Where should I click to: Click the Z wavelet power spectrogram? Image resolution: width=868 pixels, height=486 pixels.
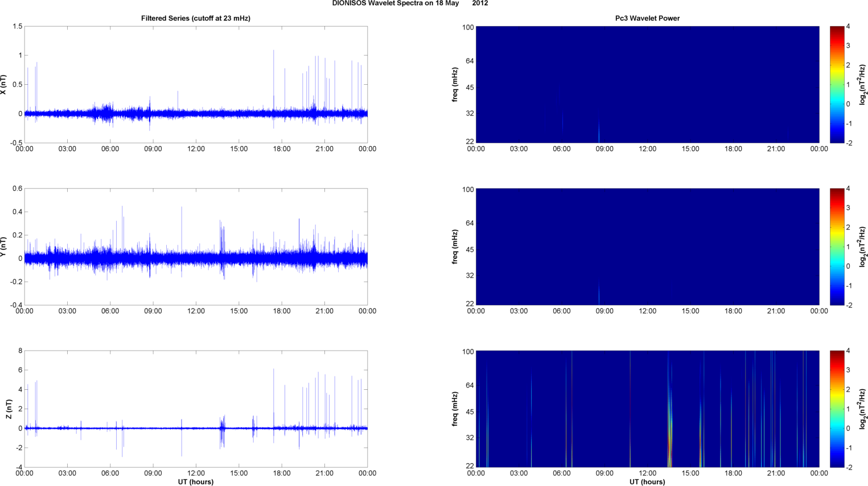(x=647, y=409)
